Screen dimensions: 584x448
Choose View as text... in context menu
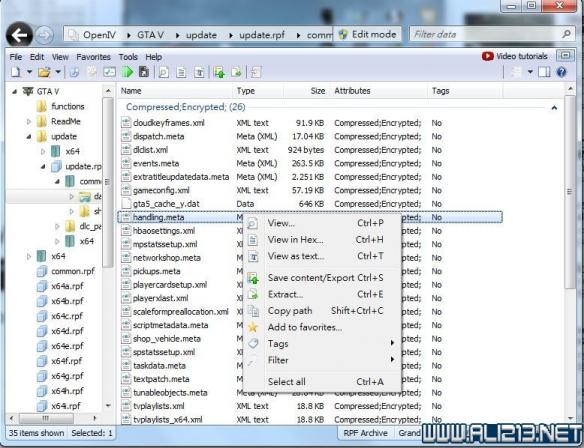pos(296,256)
